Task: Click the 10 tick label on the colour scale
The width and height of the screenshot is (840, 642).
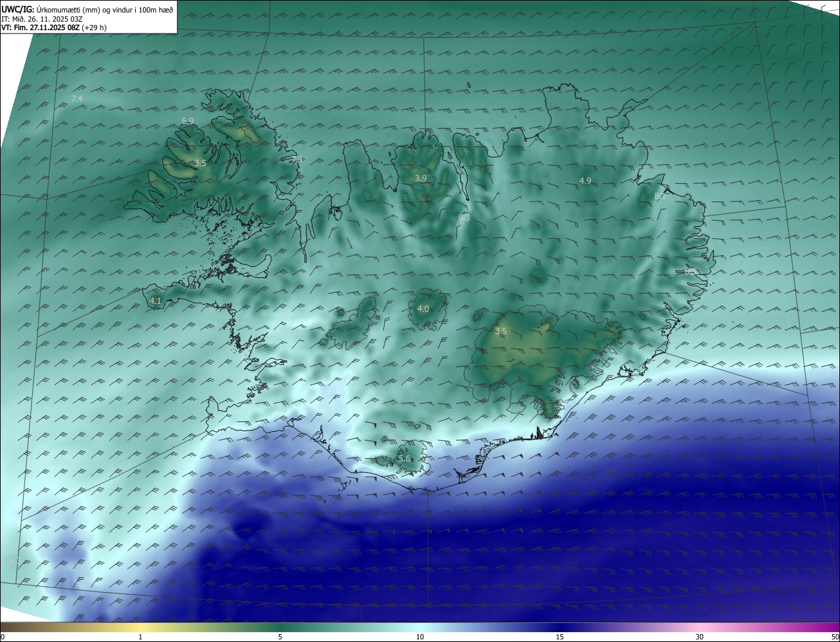Action: point(420,637)
